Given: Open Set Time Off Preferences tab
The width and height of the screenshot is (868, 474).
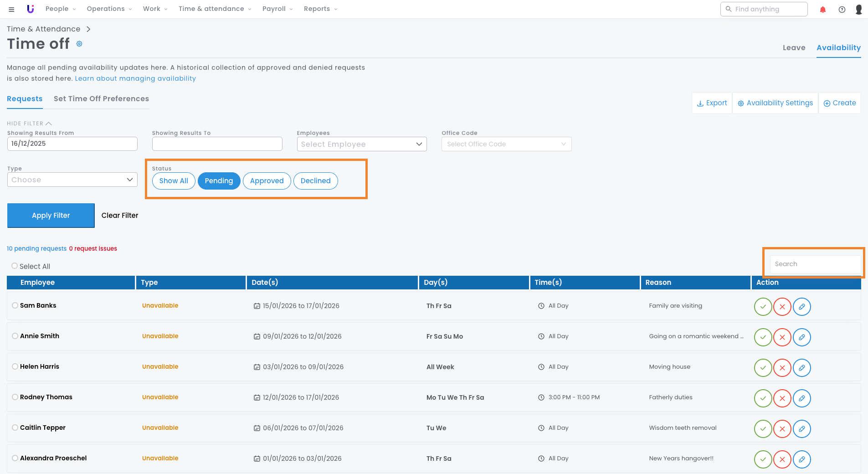Looking at the screenshot, I should [101, 99].
